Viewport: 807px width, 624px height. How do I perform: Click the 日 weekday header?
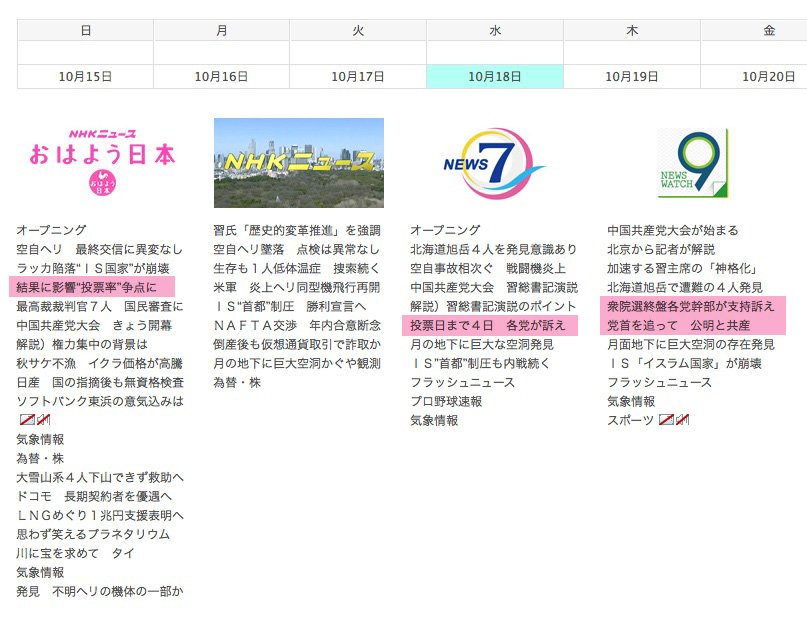(85, 30)
